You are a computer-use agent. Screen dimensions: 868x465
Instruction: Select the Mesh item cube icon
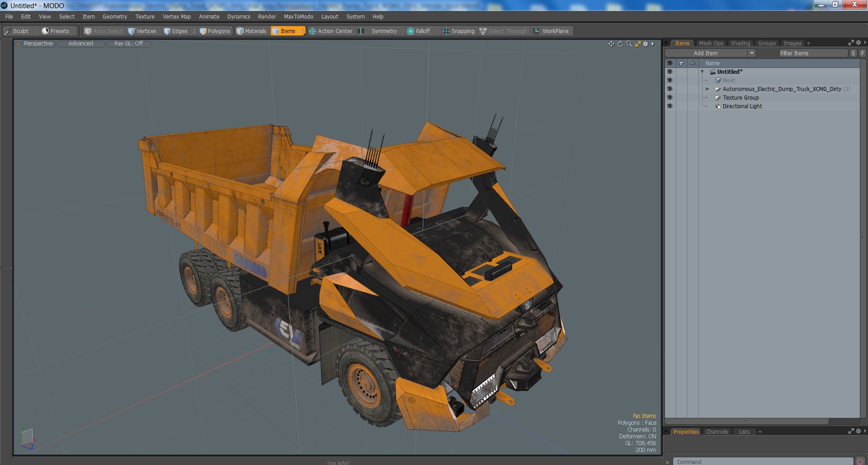pos(717,81)
